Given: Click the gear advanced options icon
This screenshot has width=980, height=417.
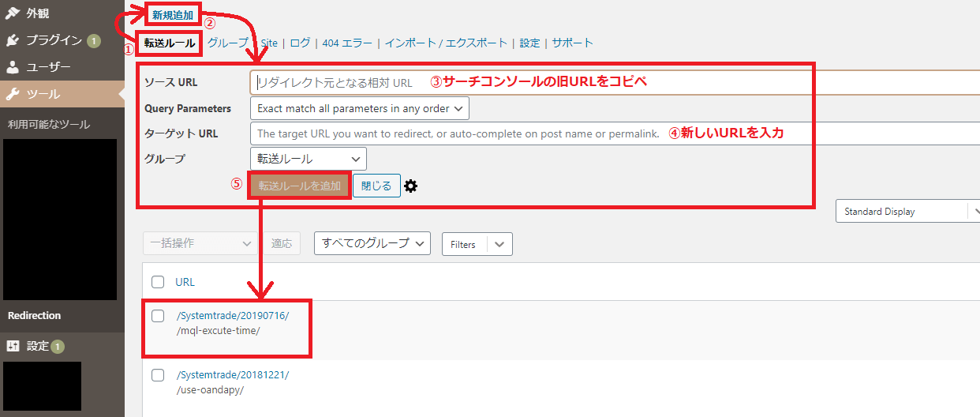Looking at the screenshot, I should click(x=410, y=186).
